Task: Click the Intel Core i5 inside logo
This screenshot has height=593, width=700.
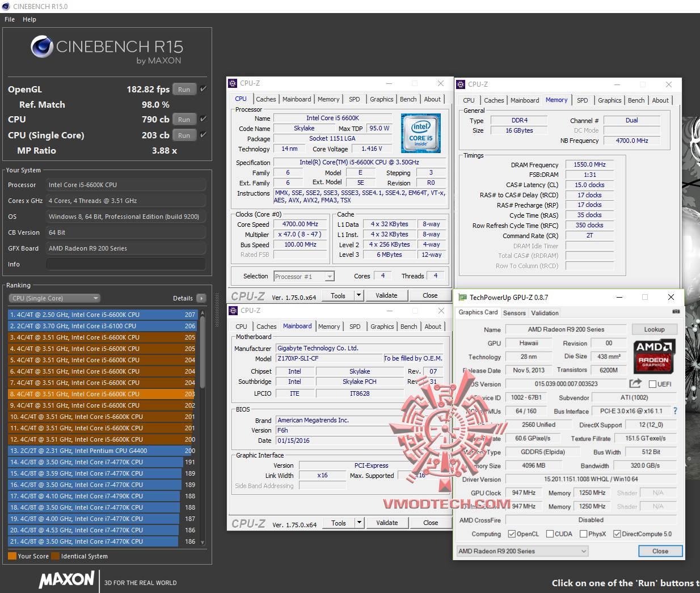Action: pos(421,133)
